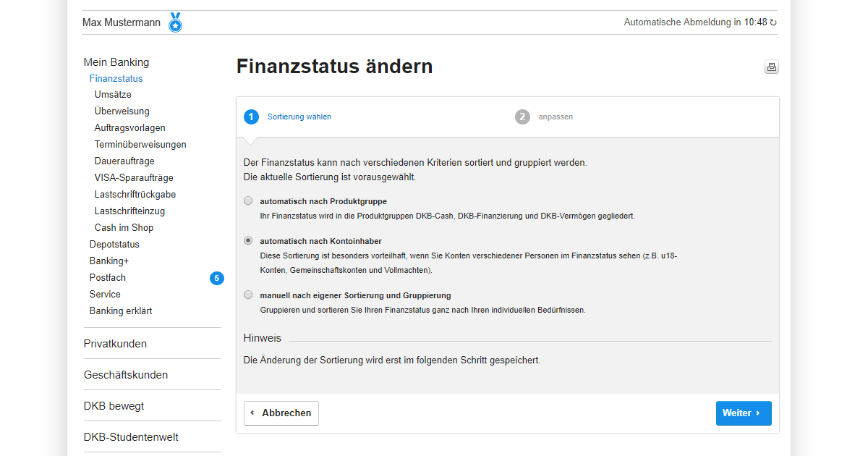Viewport: 868px width, 456px height.
Task: Expand the Geschäftskunden navigation section
Action: coord(126,375)
